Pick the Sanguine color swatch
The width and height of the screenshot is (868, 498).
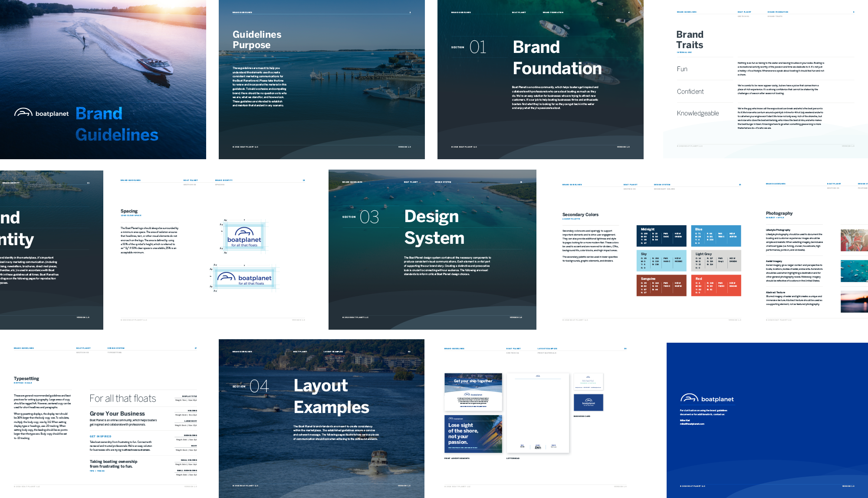(661, 285)
